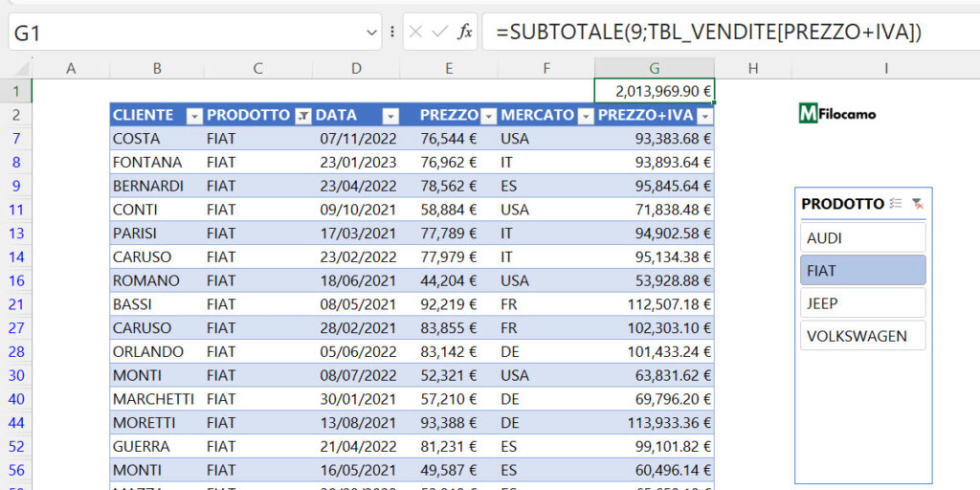980x490 pixels.
Task: Clear filter in PRODOTTO slicer
Action: (x=918, y=204)
